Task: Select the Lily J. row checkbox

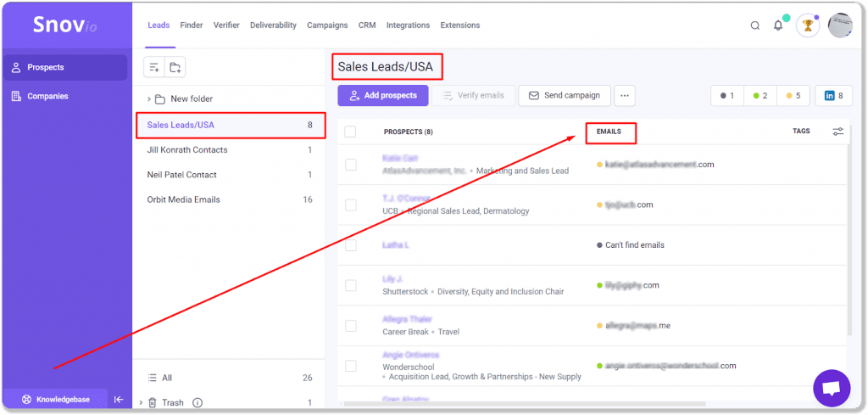Action: pos(350,285)
